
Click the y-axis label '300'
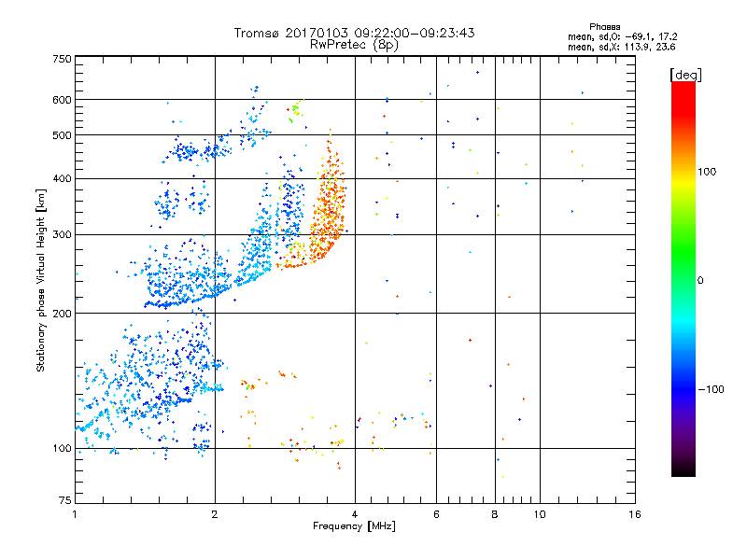[x=62, y=234]
